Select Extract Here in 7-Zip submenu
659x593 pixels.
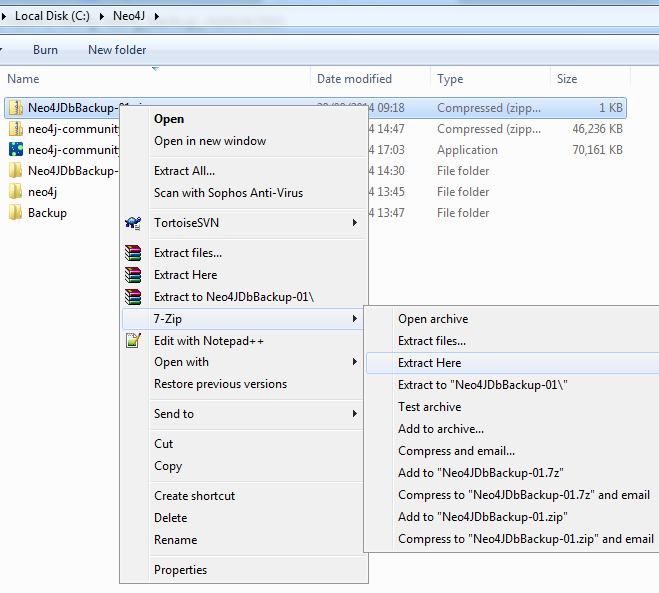[x=512, y=363]
